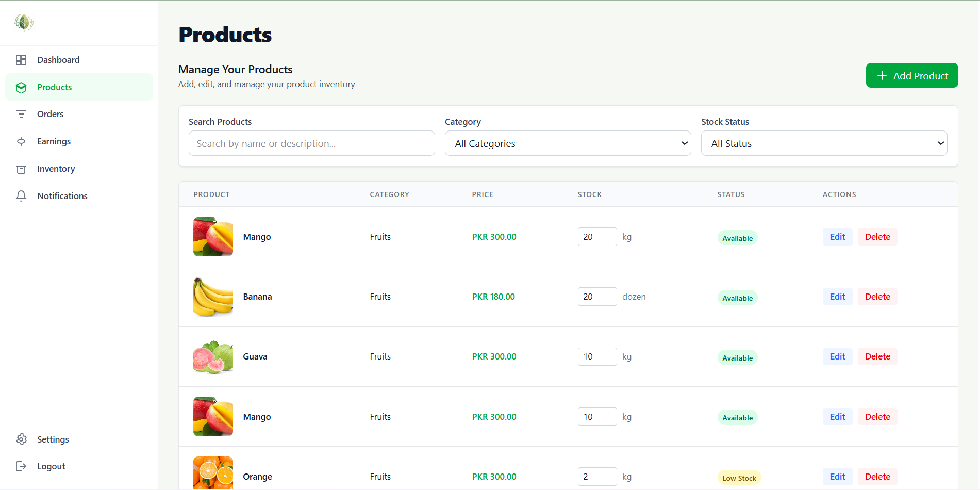The image size is (980, 490).
Task: Click the CATEGORY column header
Action: pos(389,194)
